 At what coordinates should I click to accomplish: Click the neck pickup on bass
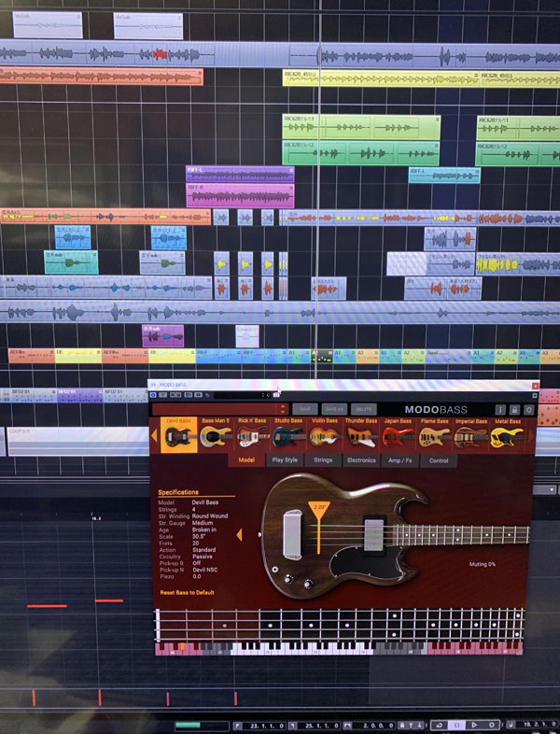374,534
